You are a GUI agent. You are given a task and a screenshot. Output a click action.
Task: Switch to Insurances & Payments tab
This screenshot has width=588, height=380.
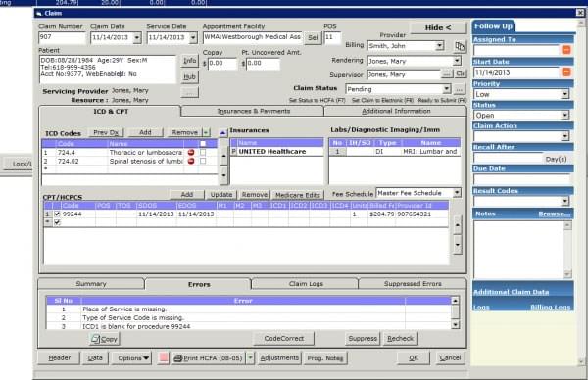(x=254, y=111)
